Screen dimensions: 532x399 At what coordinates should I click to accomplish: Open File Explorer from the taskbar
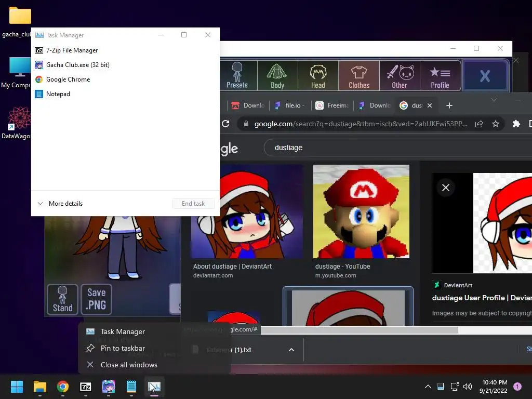(x=39, y=387)
